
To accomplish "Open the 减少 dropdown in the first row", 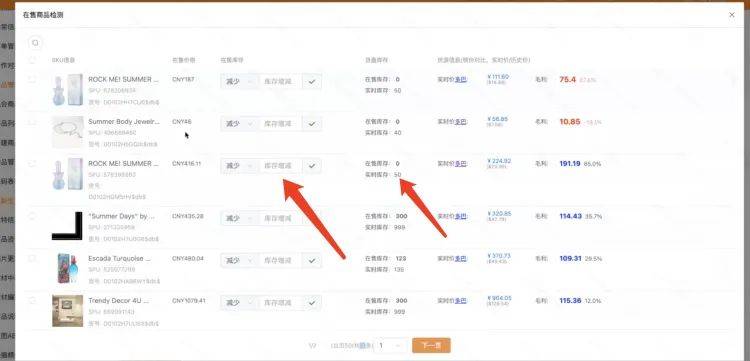I will (x=239, y=81).
